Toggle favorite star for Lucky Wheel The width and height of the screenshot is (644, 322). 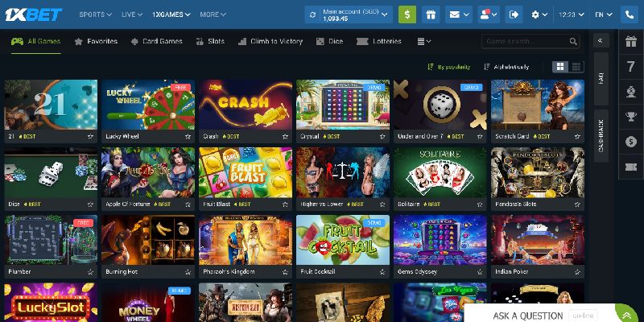coord(188,136)
